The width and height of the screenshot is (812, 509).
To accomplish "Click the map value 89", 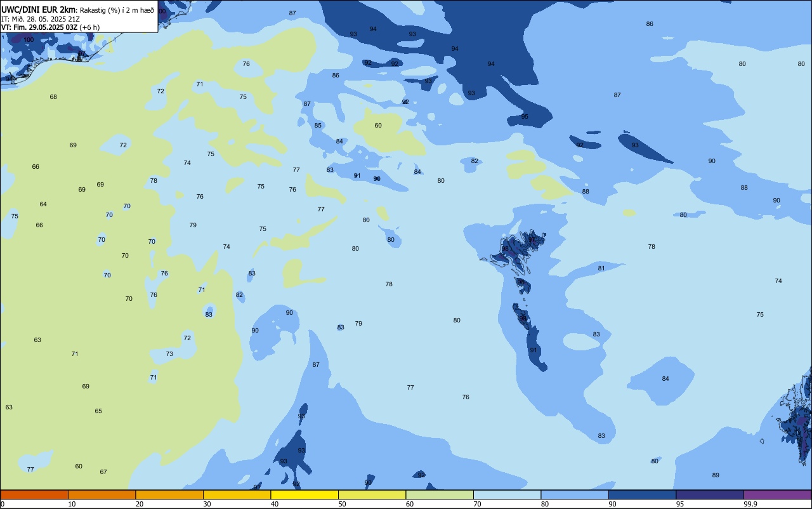I will (716, 475).
